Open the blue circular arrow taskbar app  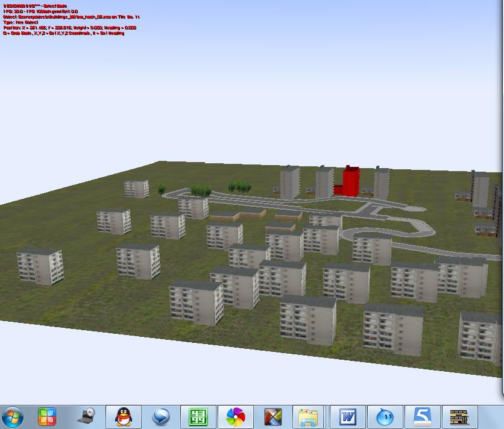point(161,417)
